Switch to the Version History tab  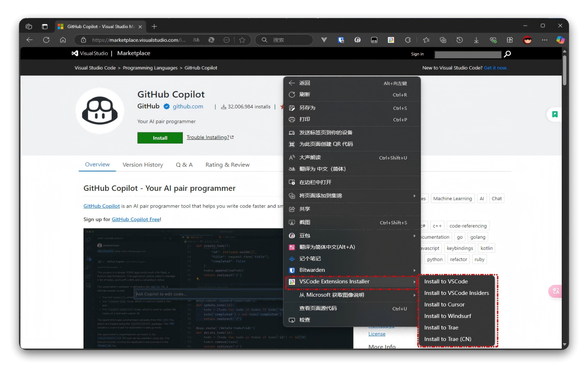[143, 165]
